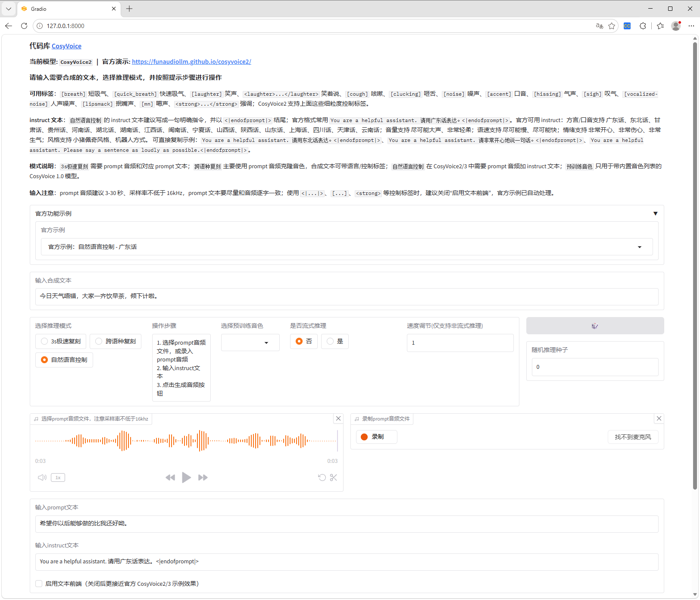
Task: Rewind the prompt audio
Action: pyautogui.click(x=170, y=477)
